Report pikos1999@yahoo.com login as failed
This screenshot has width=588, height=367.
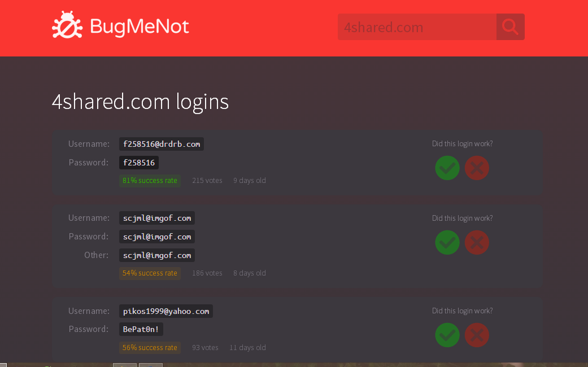(477, 335)
